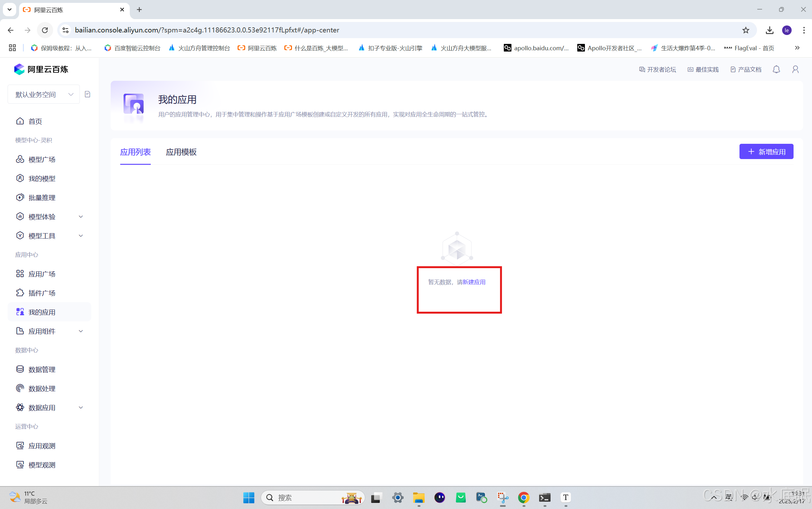Viewport: 812px width, 509px height.
Task: Switch to the 应用模板 tab
Action: (181, 152)
